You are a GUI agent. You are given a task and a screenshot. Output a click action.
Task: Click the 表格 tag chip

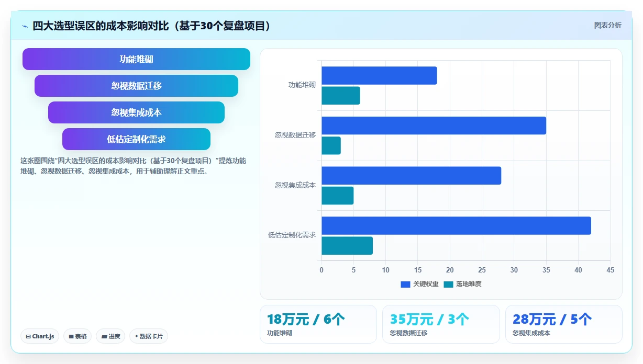[x=77, y=336]
